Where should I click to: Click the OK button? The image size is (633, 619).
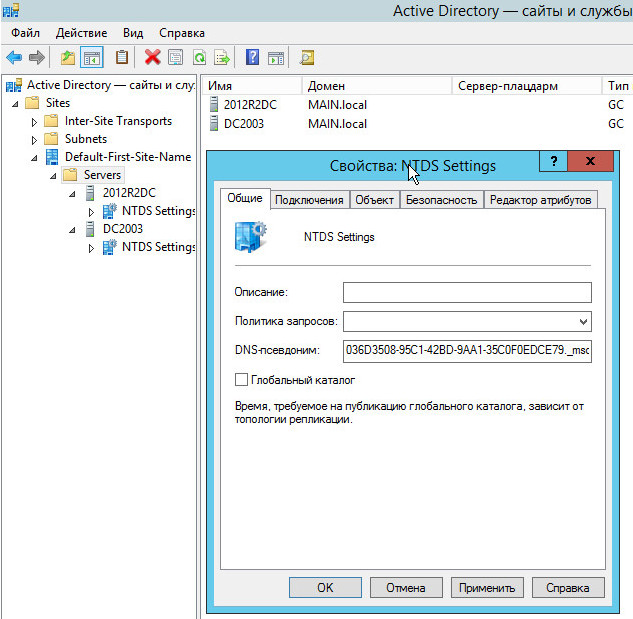[x=325, y=588]
